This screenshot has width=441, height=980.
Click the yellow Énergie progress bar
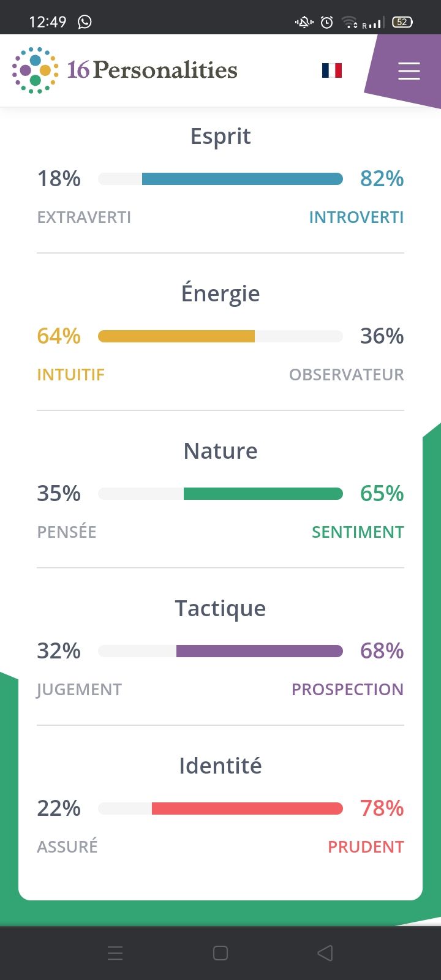coord(221,336)
